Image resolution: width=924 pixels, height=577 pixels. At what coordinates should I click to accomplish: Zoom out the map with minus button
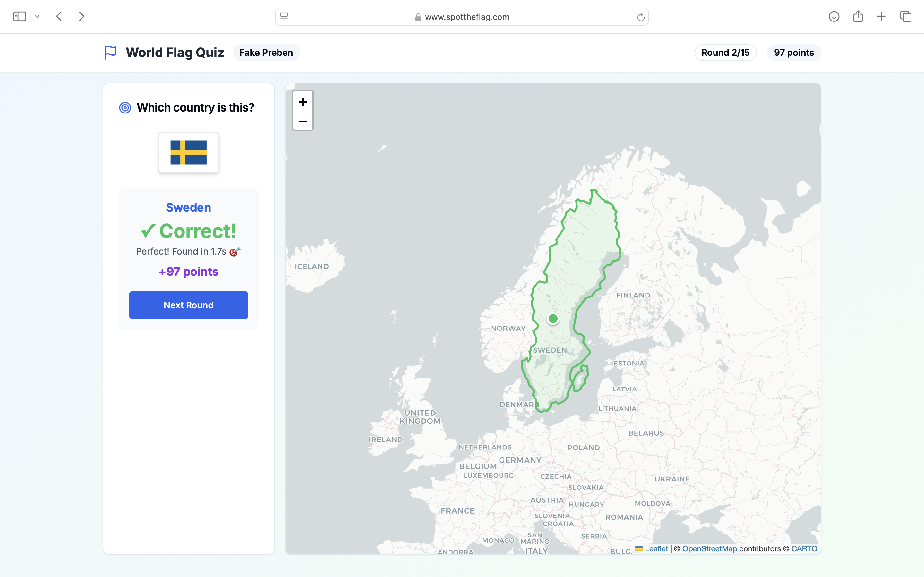[303, 121]
